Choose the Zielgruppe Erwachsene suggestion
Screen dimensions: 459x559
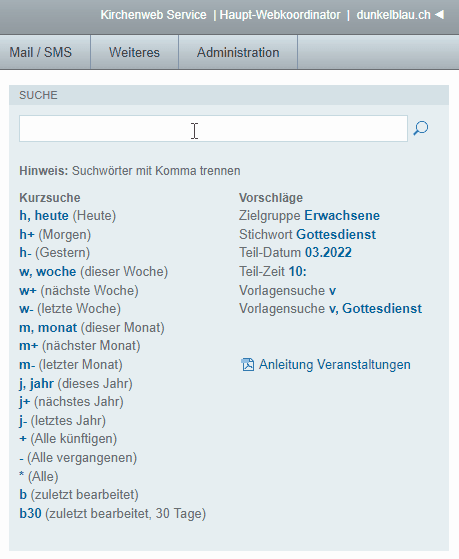point(342,216)
